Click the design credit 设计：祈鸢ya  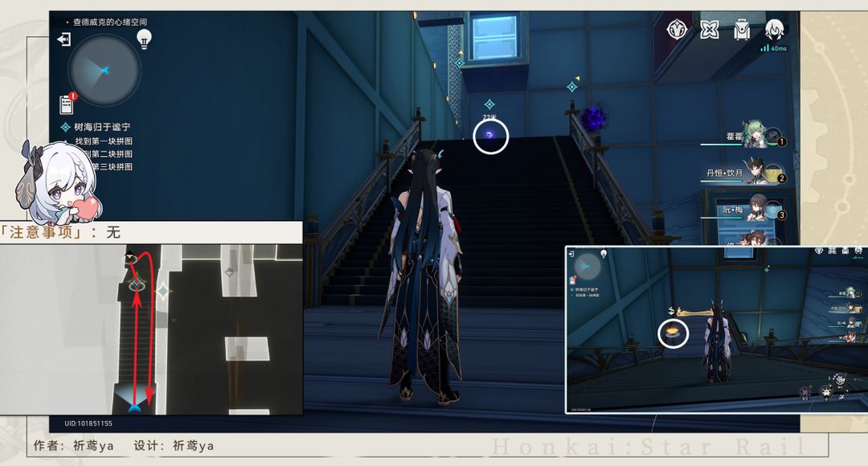tap(174, 446)
